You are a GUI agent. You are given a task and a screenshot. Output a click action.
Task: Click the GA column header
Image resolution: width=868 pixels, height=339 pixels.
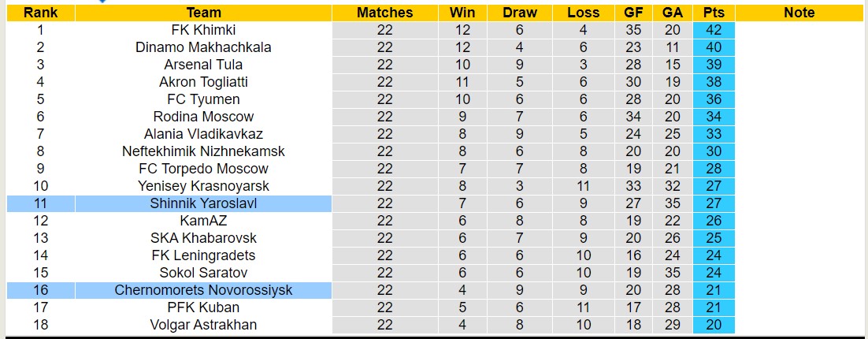click(x=673, y=13)
